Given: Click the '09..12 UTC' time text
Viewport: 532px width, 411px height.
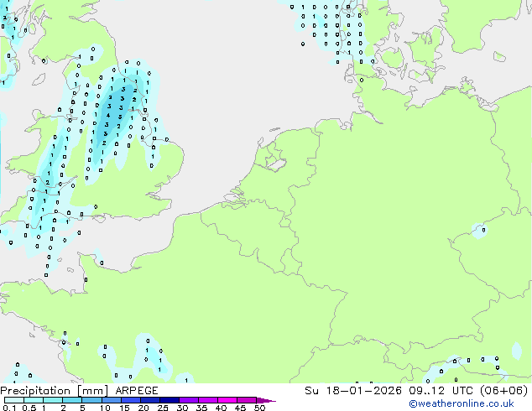Looking at the screenshot, I should [x=443, y=391].
